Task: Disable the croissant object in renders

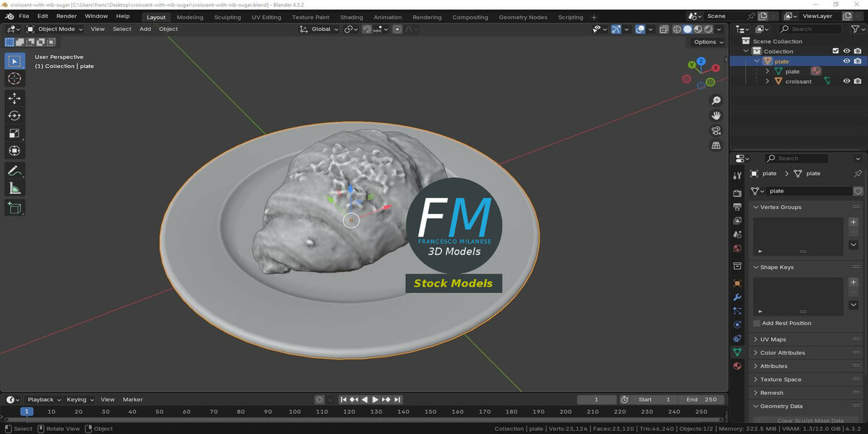Action: click(857, 82)
